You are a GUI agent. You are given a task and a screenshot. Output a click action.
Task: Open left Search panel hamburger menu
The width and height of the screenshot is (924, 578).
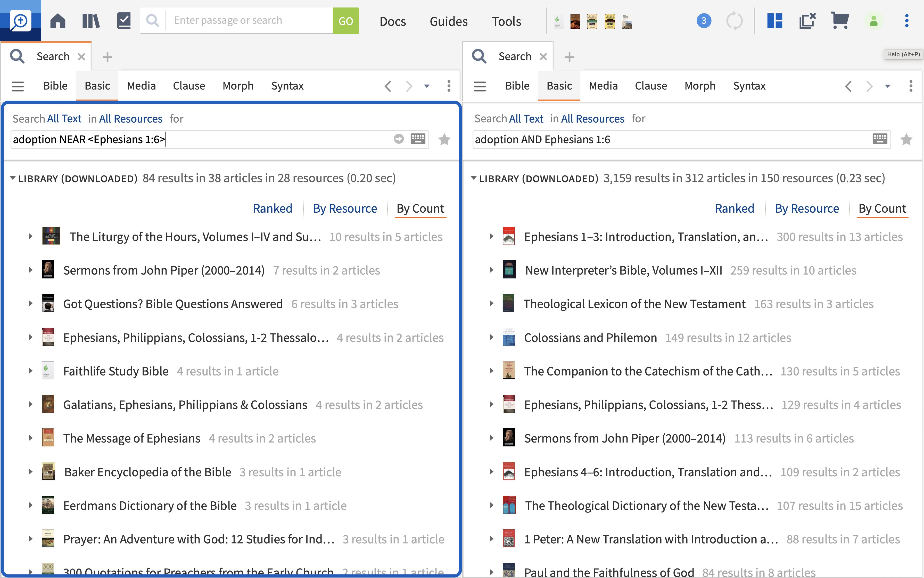click(18, 86)
